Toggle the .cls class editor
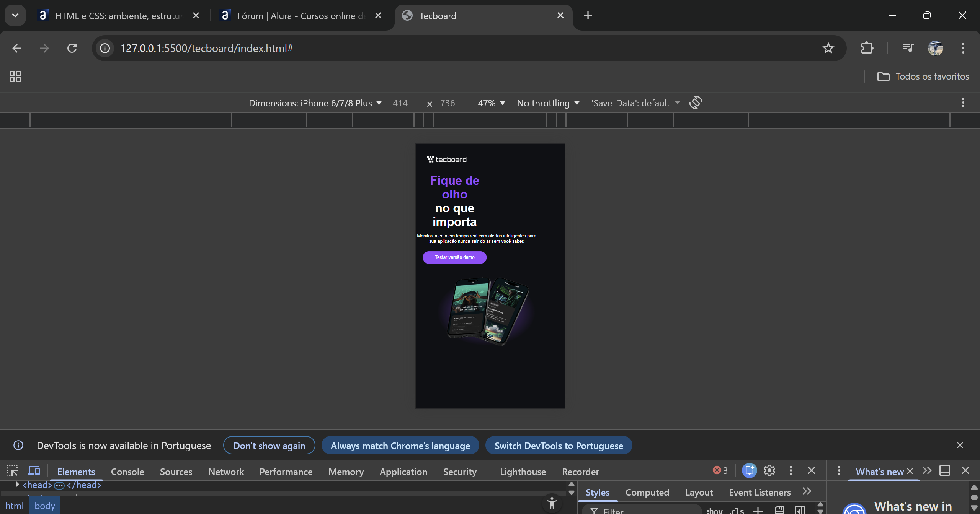Image resolution: width=980 pixels, height=514 pixels. tap(737, 511)
